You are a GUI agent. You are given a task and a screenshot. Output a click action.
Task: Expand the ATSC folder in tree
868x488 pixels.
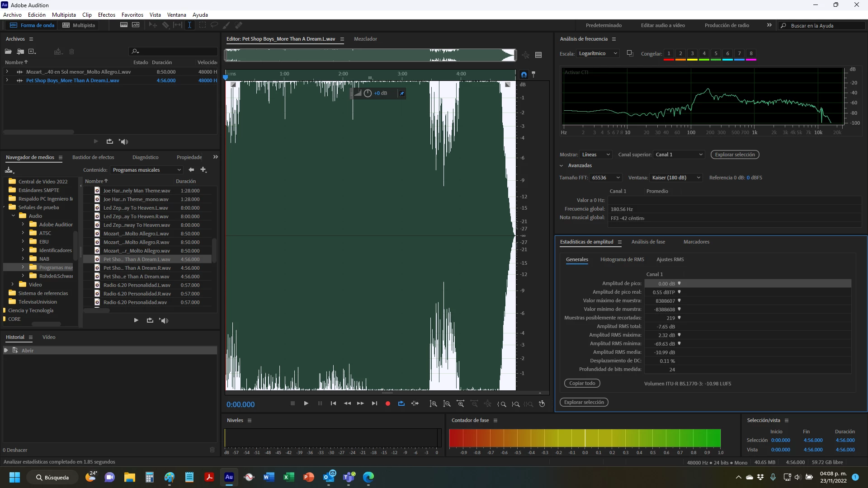pyautogui.click(x=23, y=233)
